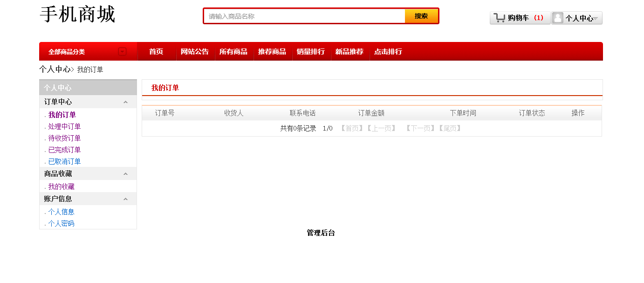Click the 商品收藏 section header label
This screenshot has width=644, height=283.
58,173
